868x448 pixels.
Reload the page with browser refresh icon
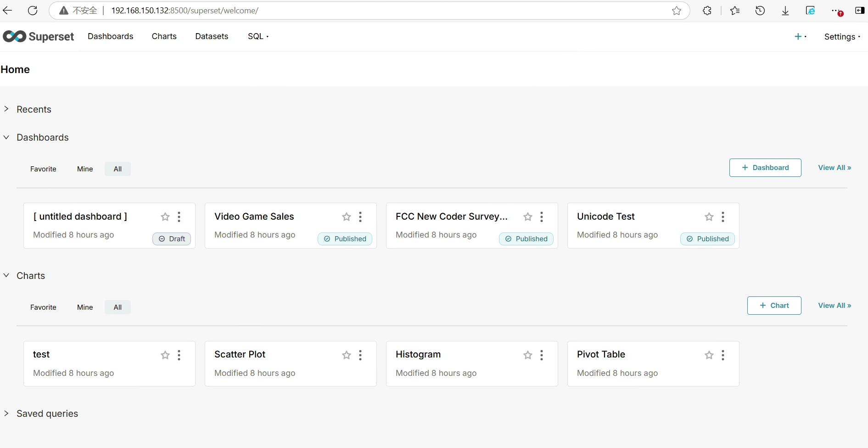tap(33, 11)
